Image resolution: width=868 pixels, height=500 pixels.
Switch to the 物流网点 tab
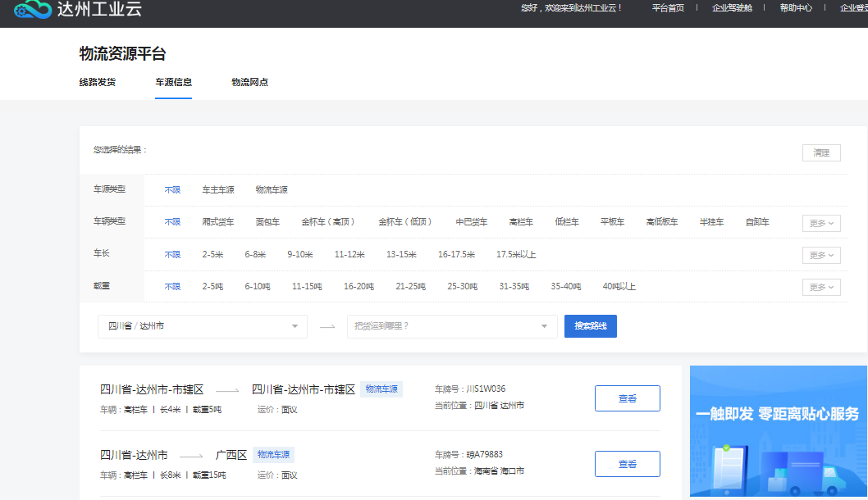(x=249, y=82)
